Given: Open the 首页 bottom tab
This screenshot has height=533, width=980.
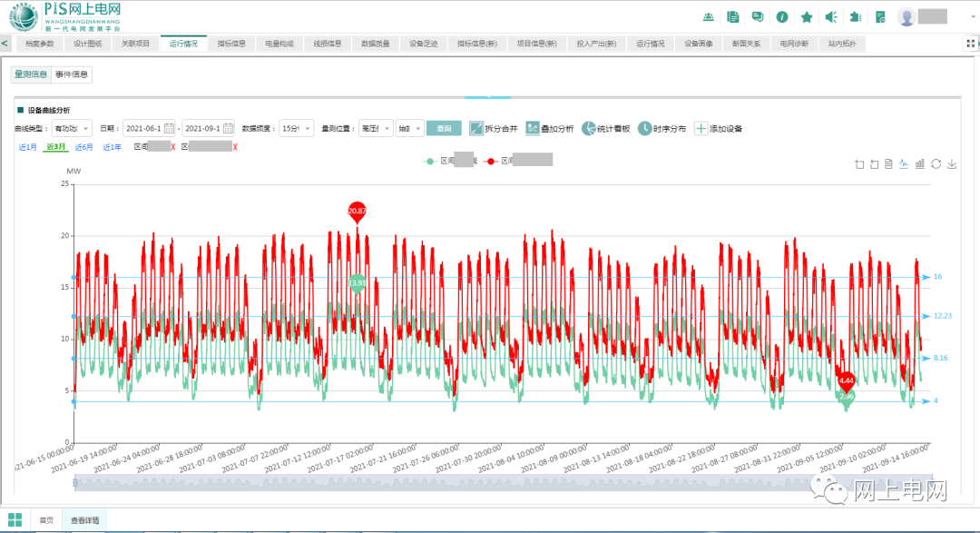Looking at the screenshot, I should coord(46,520).
